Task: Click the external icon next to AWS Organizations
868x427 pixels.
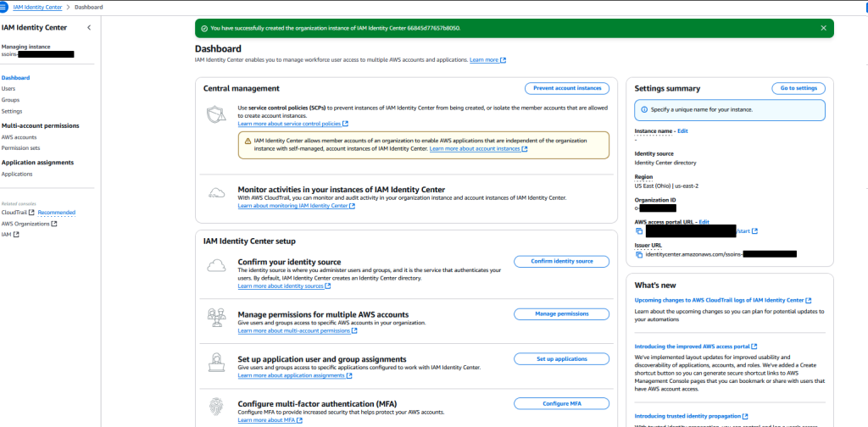Action: [53, 224]
